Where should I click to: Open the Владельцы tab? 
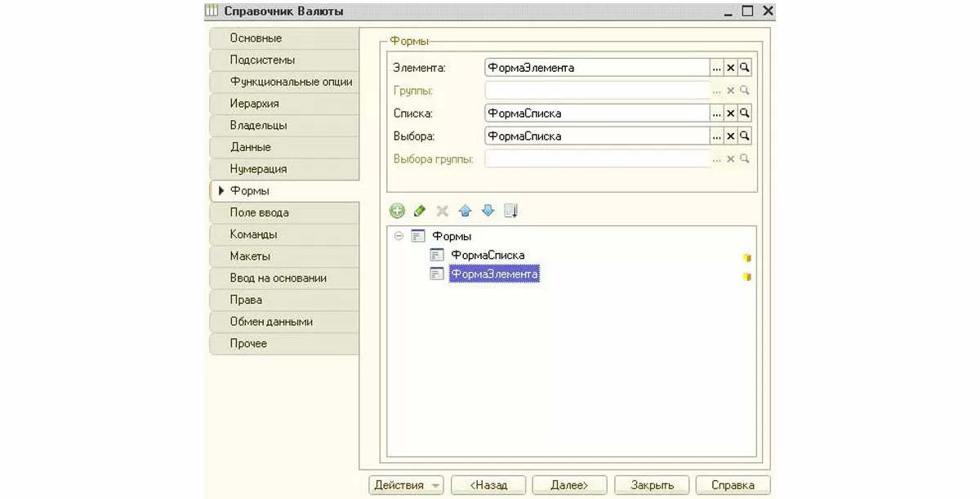click(x=284, y=126)
